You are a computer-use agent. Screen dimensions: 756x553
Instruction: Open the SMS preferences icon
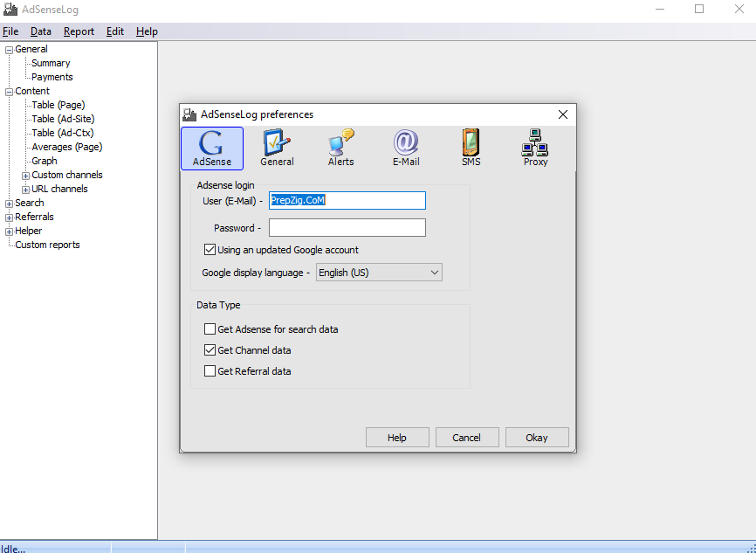(471, 149)
